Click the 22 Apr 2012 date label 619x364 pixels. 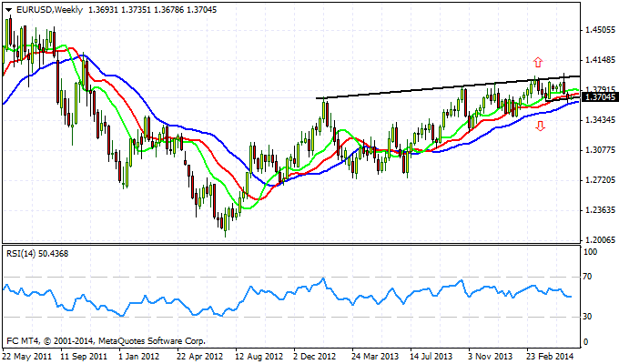click(x=200, y=356)
